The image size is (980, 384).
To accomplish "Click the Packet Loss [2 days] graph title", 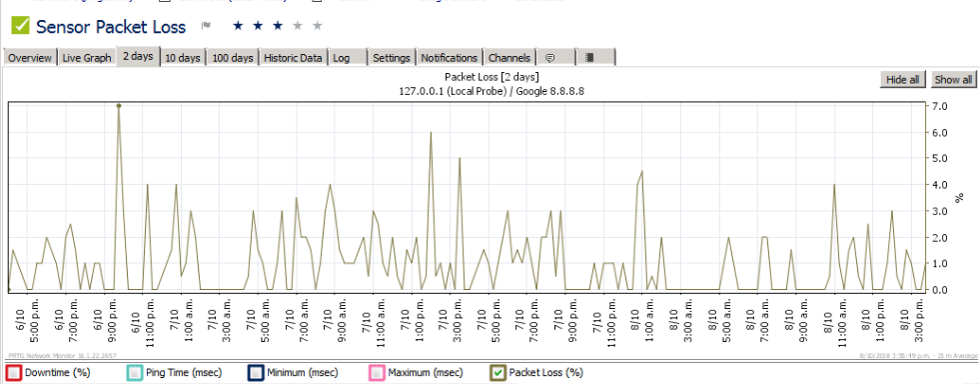I will tap(491, 77).
